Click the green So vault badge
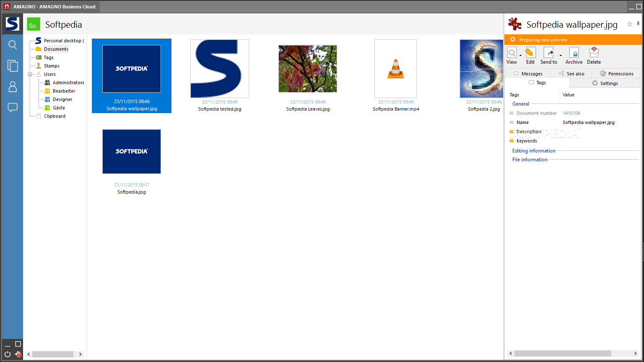Viewport: 644px width, 362px height. point(34,24)
